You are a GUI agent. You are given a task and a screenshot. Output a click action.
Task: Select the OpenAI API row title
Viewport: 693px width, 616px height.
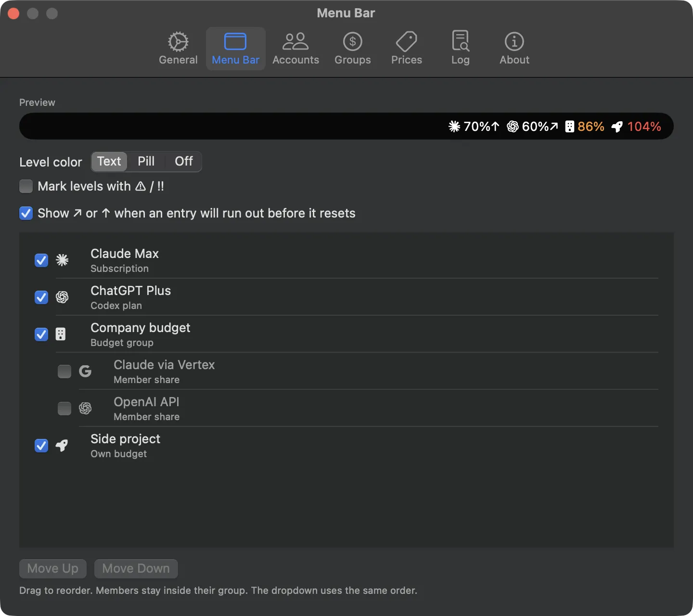146,402
